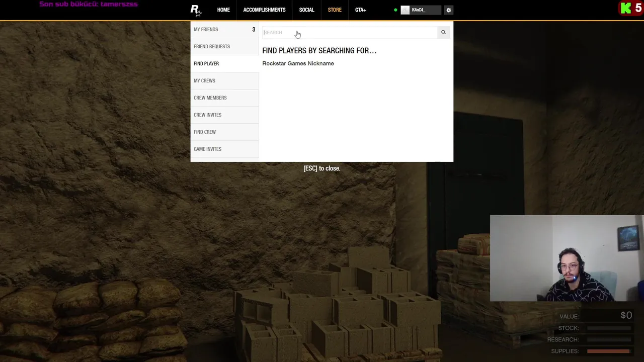Image resolution: width=644 pixels, height=362 pixels.
Task: Select FIND CREW in sidebar
Action: point(224,132)
